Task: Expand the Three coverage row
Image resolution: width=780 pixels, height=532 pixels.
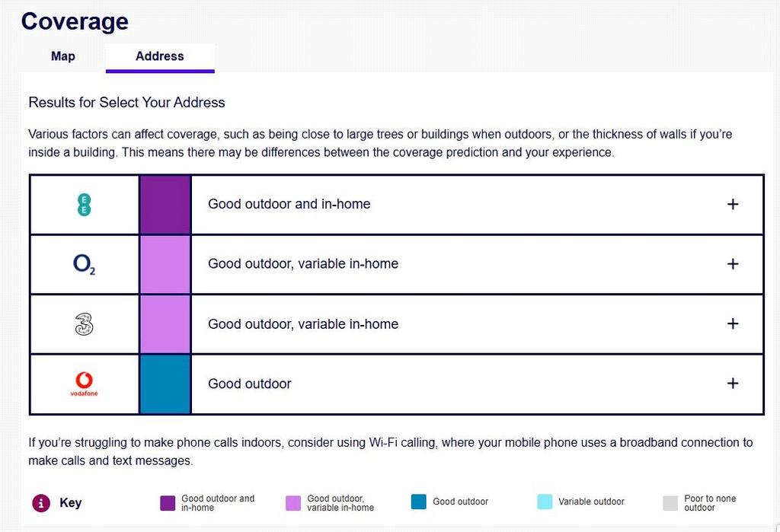Action: pos(732,323)
